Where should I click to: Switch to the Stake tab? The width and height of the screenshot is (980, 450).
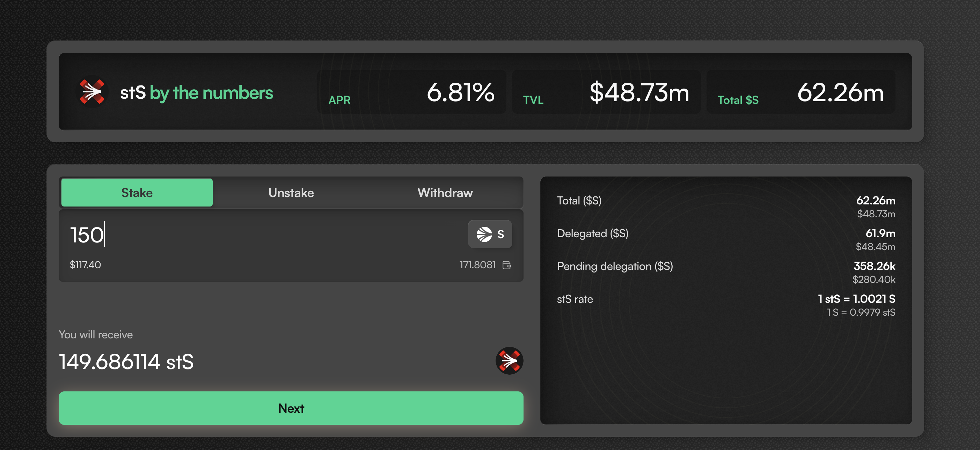137,193
